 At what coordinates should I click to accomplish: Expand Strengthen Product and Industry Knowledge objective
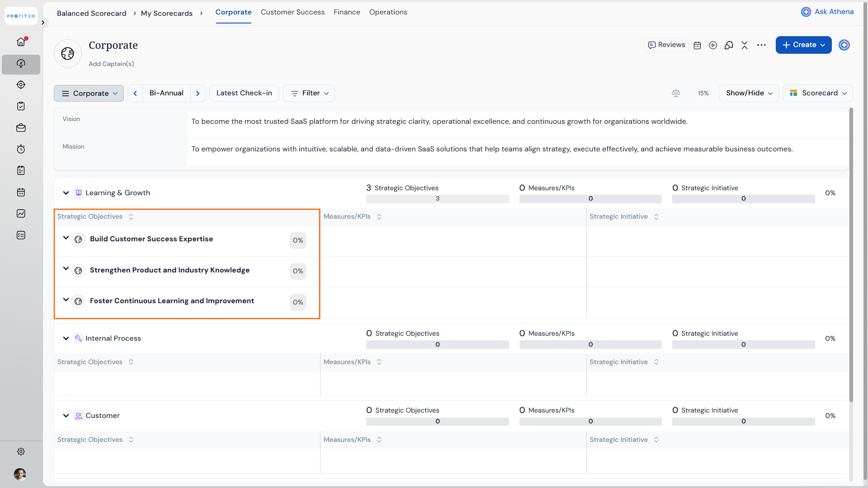[x=66, y=268]
